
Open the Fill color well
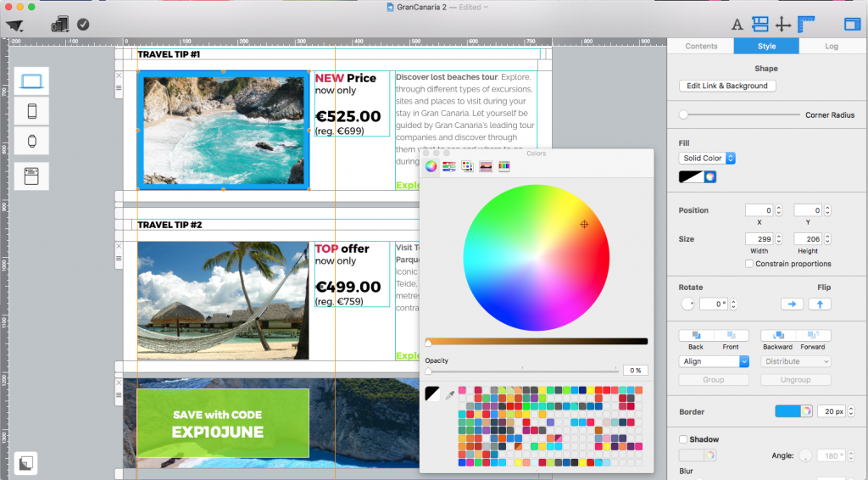coord(698,176)
